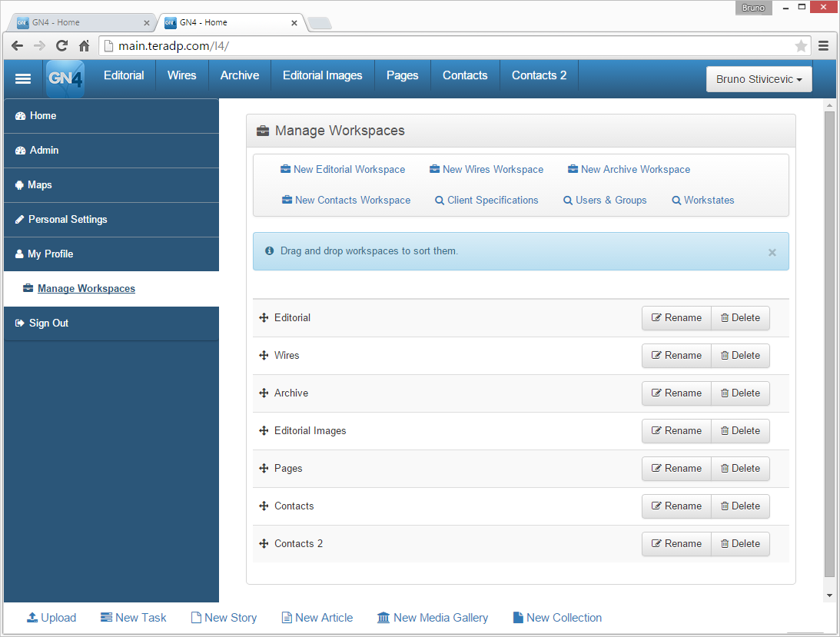Delete the Pages workspace

pyautogui.click(x=740, y=469)
